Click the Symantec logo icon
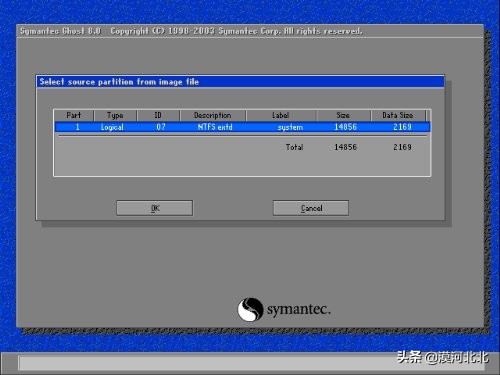500x375 pixels. (250, 309)
